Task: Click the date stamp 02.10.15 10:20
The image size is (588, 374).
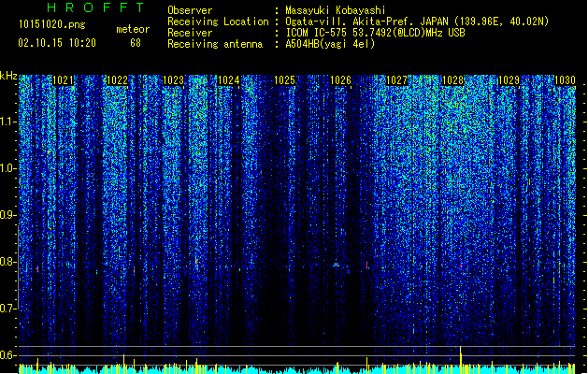Action: click(57, 43)
